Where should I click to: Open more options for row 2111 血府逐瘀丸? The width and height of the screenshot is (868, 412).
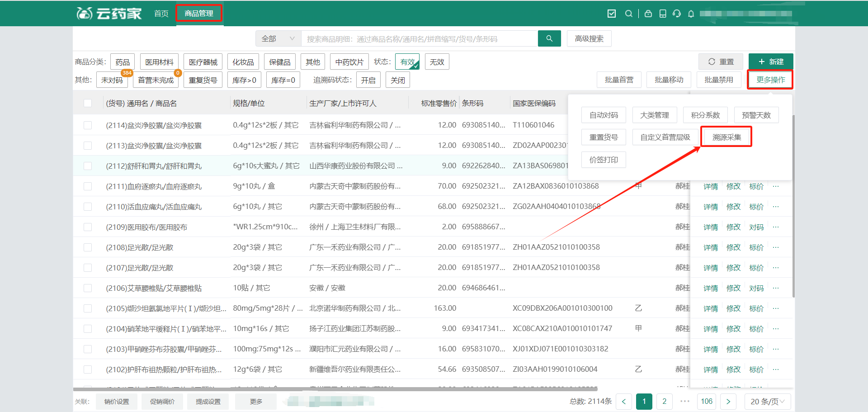pyautogui.click(x=776, y=186)
